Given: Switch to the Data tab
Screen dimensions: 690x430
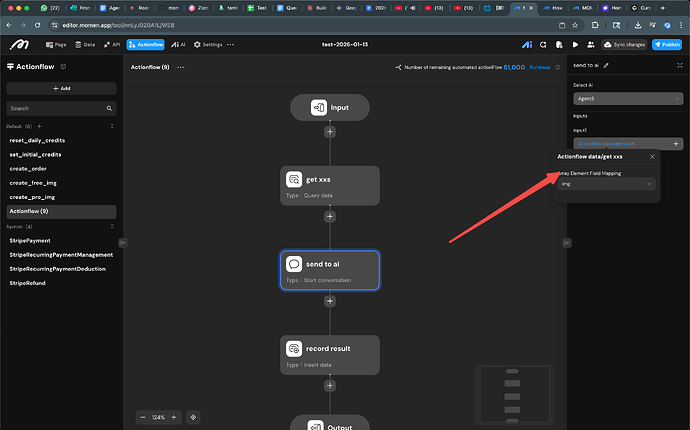Looking at the screenshot, I should click(x=85, y=45).
